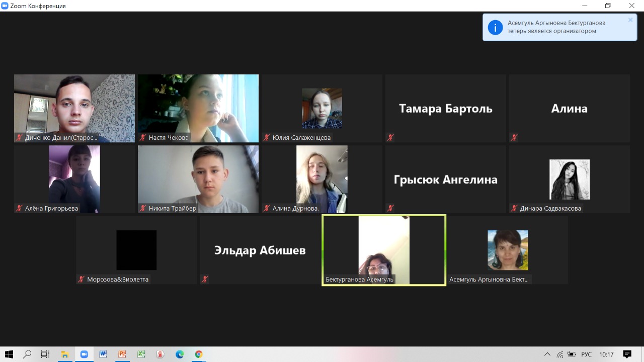Click Zoom Конференция title bar icon

(x=5, y=6)
